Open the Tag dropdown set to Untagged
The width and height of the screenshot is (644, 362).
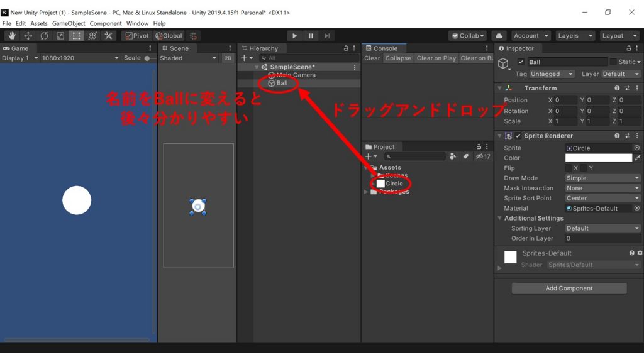551,74
